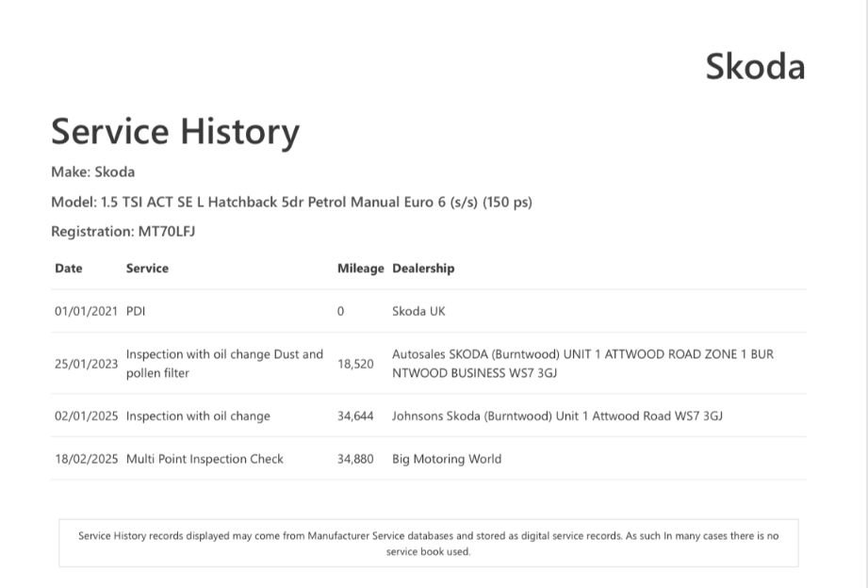Screen dimensions: 868x588
Task: Click the Dealership column header
Action: (423, 269)
